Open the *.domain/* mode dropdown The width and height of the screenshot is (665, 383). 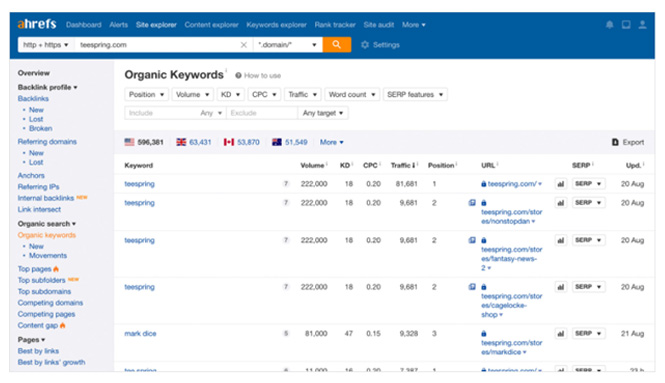tap(288, 45)
